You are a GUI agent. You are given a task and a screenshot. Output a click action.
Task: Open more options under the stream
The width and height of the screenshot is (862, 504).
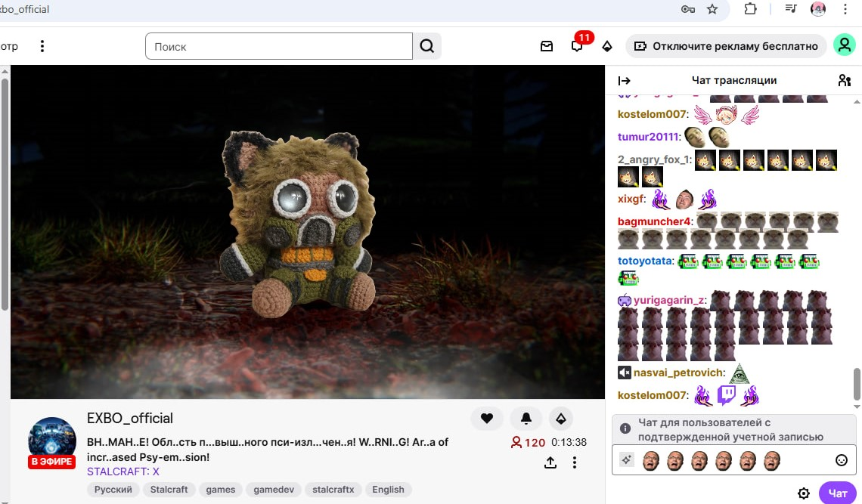tap(575, 462)
